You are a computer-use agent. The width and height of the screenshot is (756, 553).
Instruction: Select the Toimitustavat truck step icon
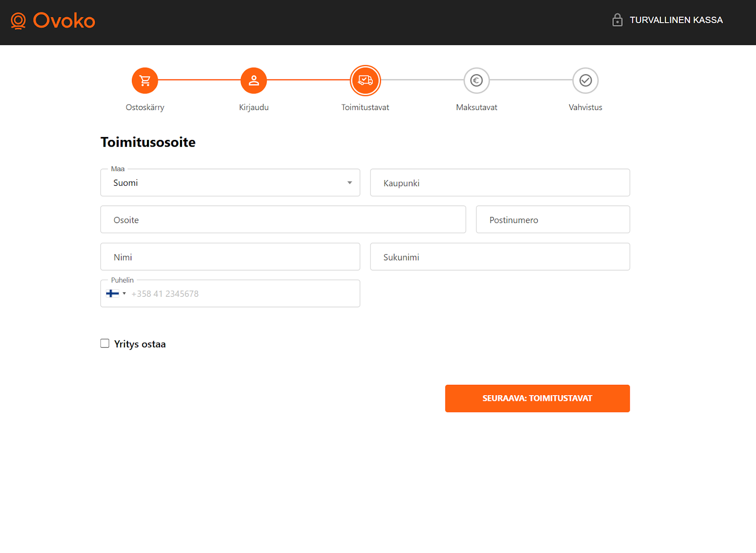click(x=365, y=80)
